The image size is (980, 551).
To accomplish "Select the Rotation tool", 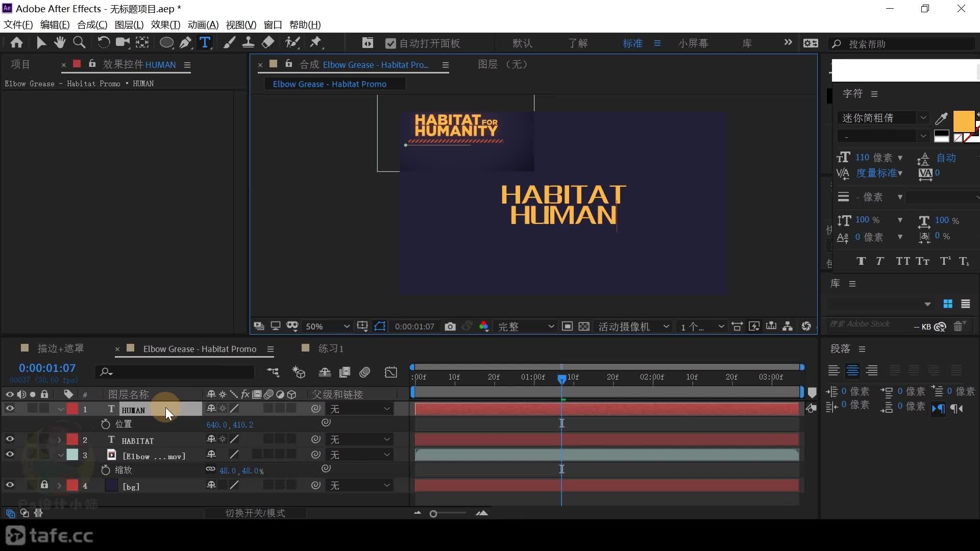I will tap(103, 43).
